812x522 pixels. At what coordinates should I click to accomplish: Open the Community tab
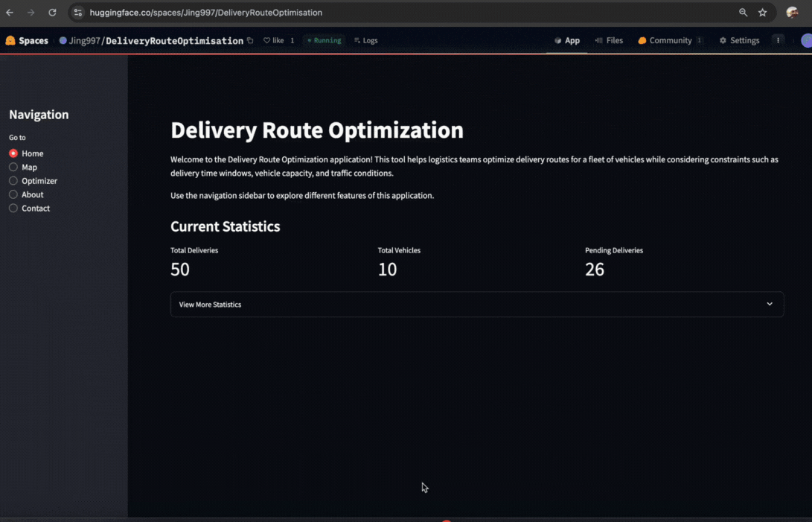point(670,40)
